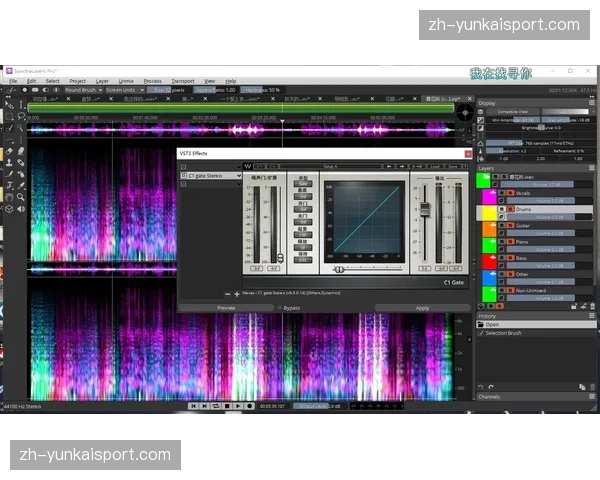The width and height of the screenshot is (600, 480).
Task: Open the C1 gate Stereo plugin dropdown
Action: (211, 176)
